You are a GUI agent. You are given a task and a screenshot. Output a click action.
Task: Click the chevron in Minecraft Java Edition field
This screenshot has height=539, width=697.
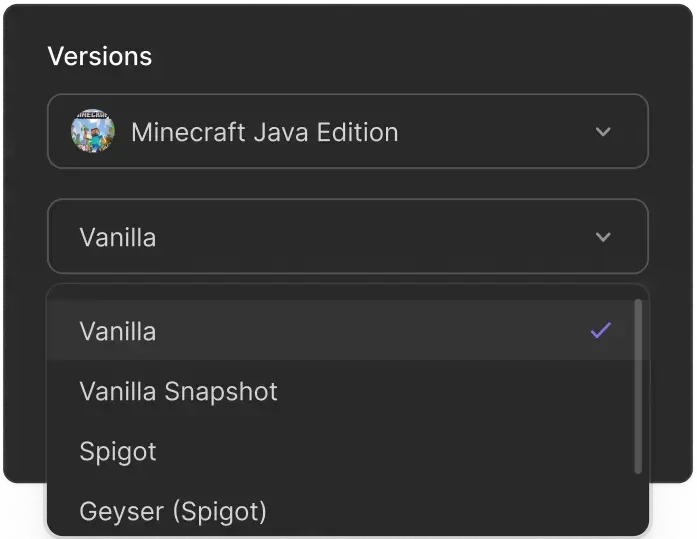(x=603, y=132)
